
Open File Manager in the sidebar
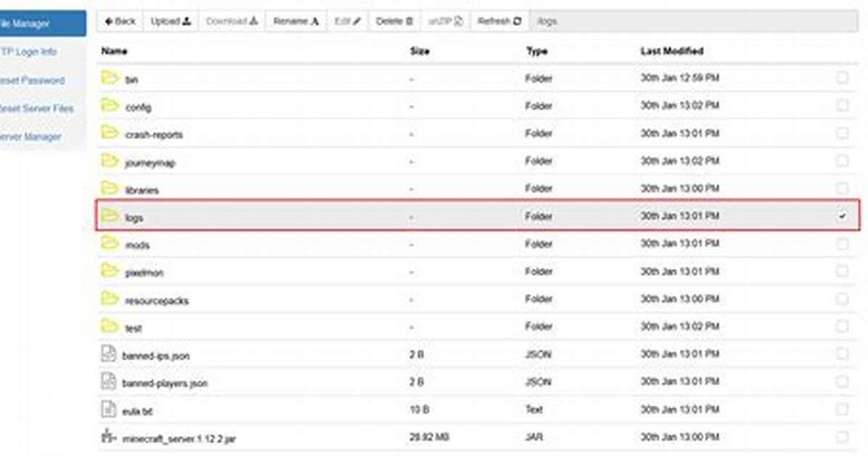(43, 23)
